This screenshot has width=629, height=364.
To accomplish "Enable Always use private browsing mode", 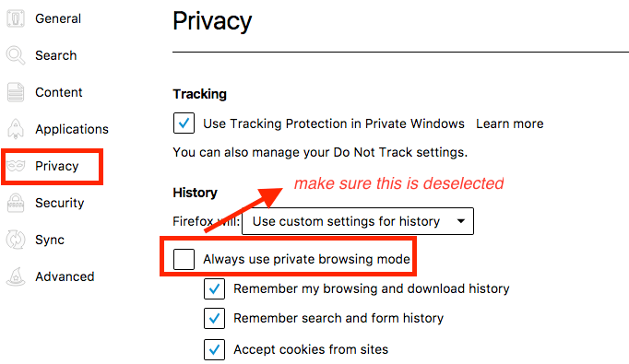I will point(184,259).
